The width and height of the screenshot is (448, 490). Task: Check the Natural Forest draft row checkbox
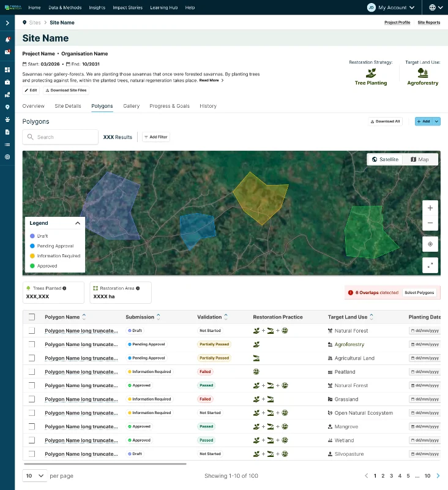click(32, 331)
